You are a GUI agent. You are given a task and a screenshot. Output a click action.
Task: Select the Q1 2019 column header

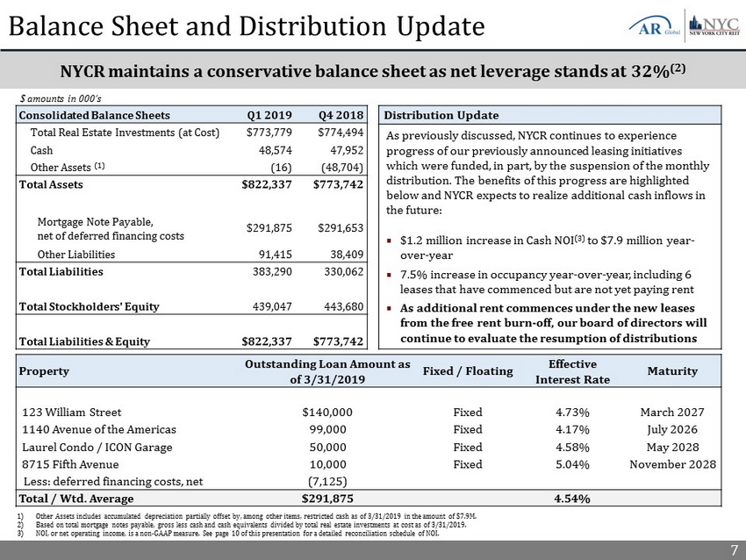click(265, 115)
